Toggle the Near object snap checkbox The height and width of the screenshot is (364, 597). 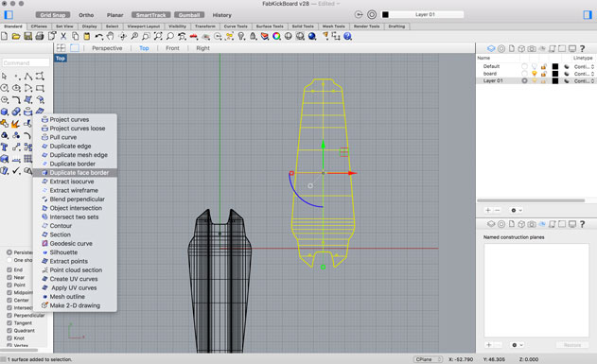[9, 277]
